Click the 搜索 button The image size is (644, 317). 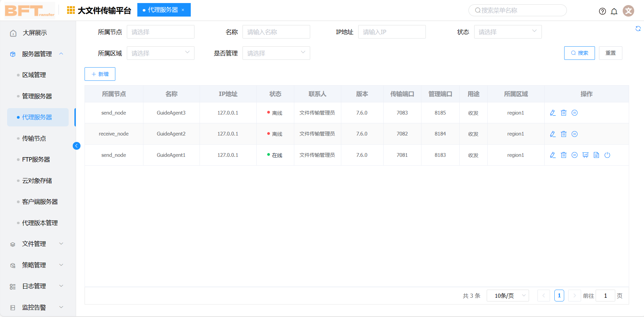tap(579, 53)
